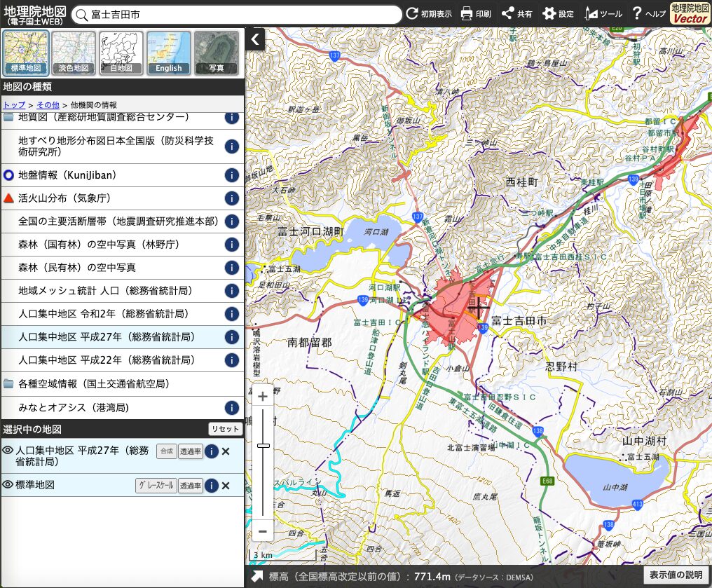Toggle visibility of 標準地図 layer
The width and height of the screenshot is (712, 588).
pos(8,485)
